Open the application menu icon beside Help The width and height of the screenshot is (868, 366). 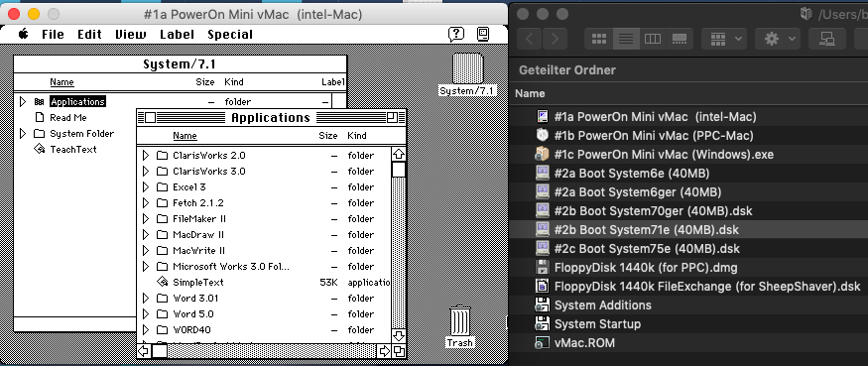click(483, 35)
